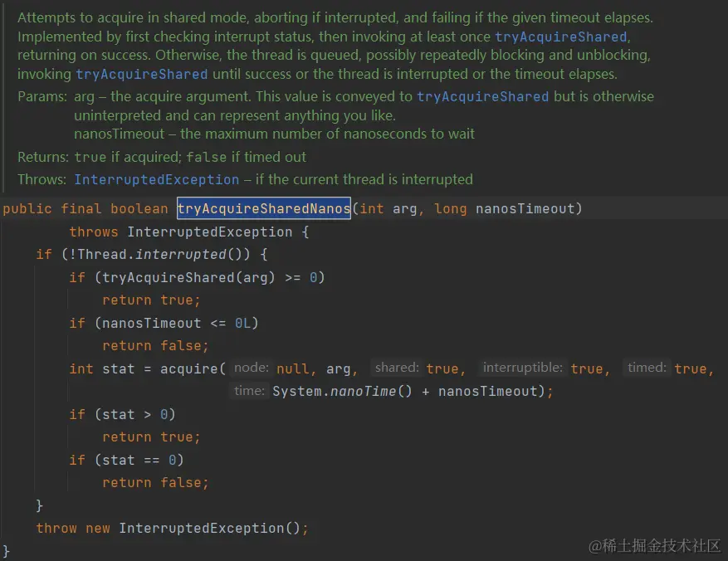728x561 pixels.
Task: Click "return true;" under tryAcquireShared check
Action: click(x=151, y=300)
